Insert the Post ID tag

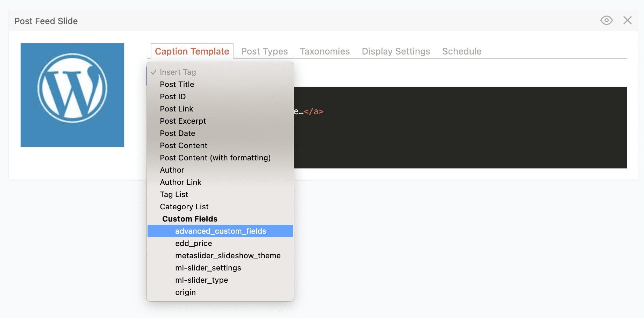pos(173,96)
